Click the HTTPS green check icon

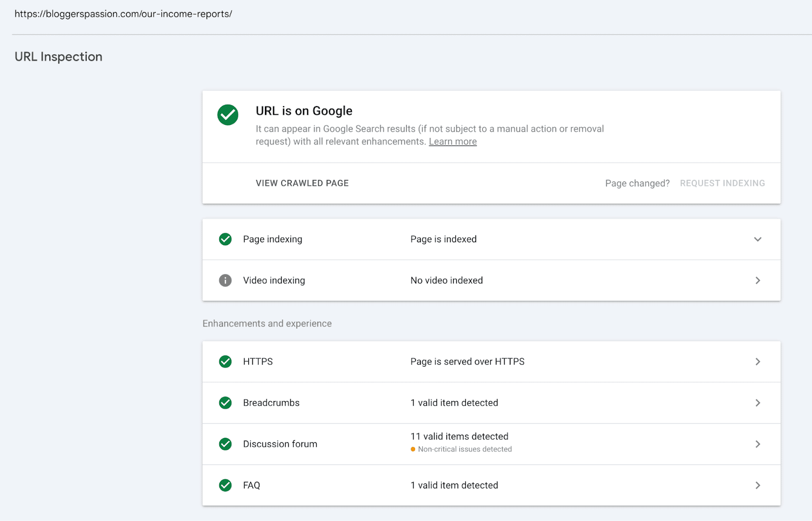point(225,361)
